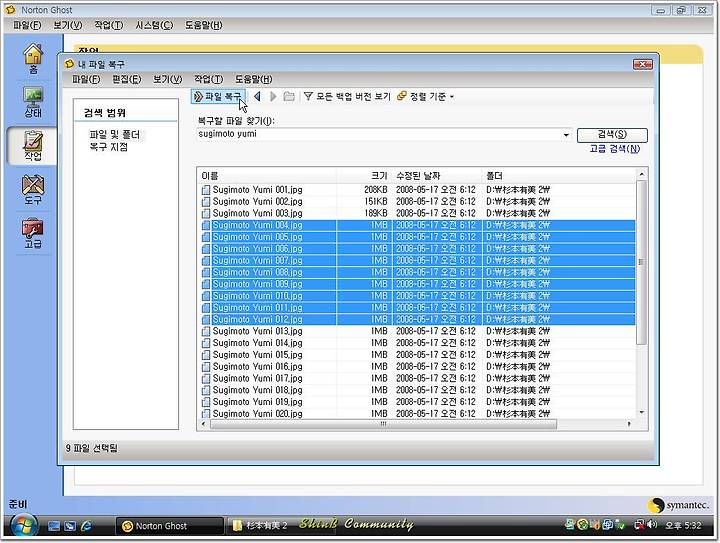Click the taskbar clock 오후 5:32
720x543 pixels.
(683, 525)
